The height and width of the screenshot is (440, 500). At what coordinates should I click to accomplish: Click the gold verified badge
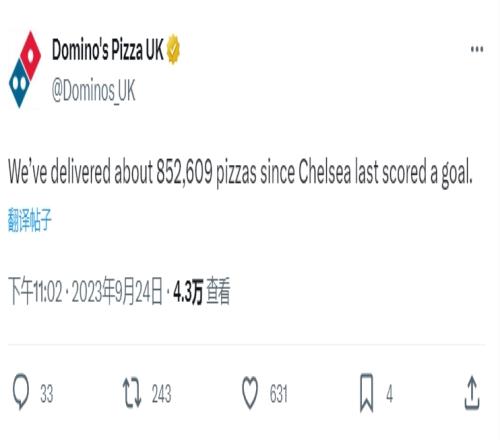173,49
